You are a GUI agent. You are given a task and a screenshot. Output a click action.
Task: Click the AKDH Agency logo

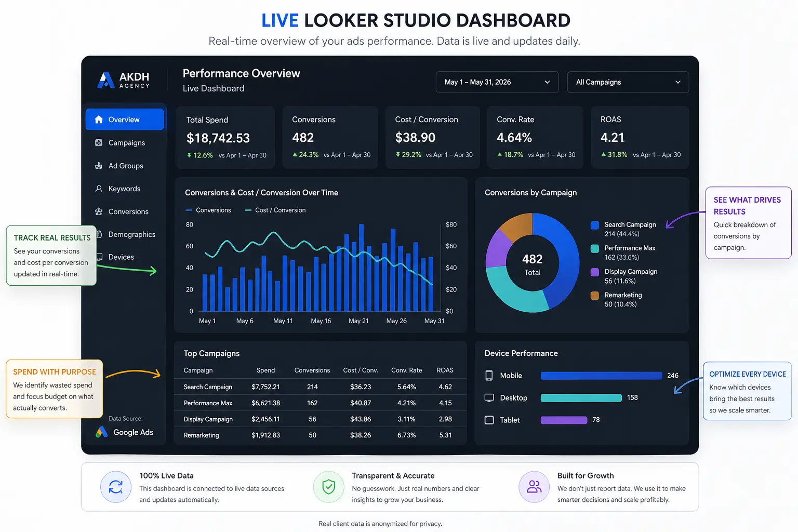[124, 80]
